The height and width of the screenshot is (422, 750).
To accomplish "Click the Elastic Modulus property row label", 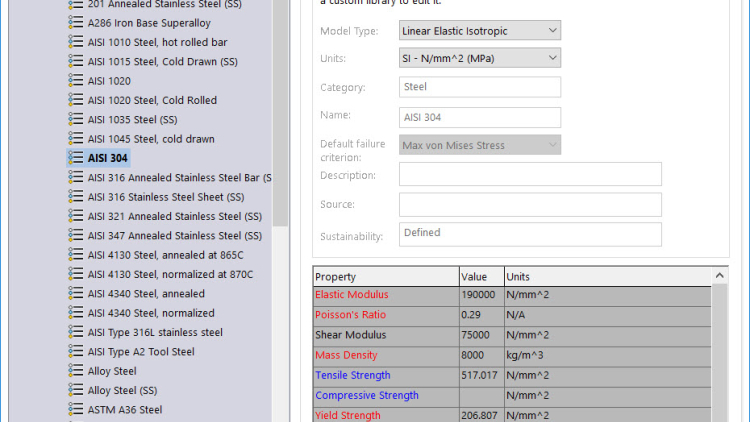I will tap(352, 295).
